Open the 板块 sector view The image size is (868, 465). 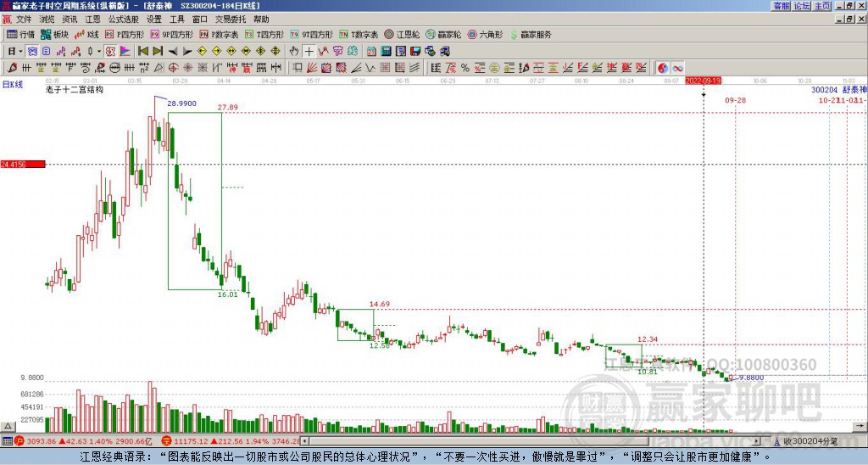point(54,34)
